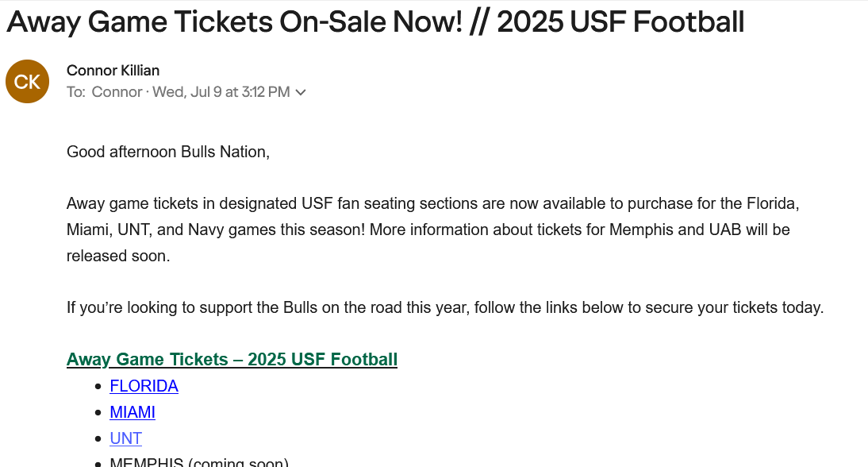Click the email subject heading
The height and width of the screenshot is (467, 868).
point(375,22)
